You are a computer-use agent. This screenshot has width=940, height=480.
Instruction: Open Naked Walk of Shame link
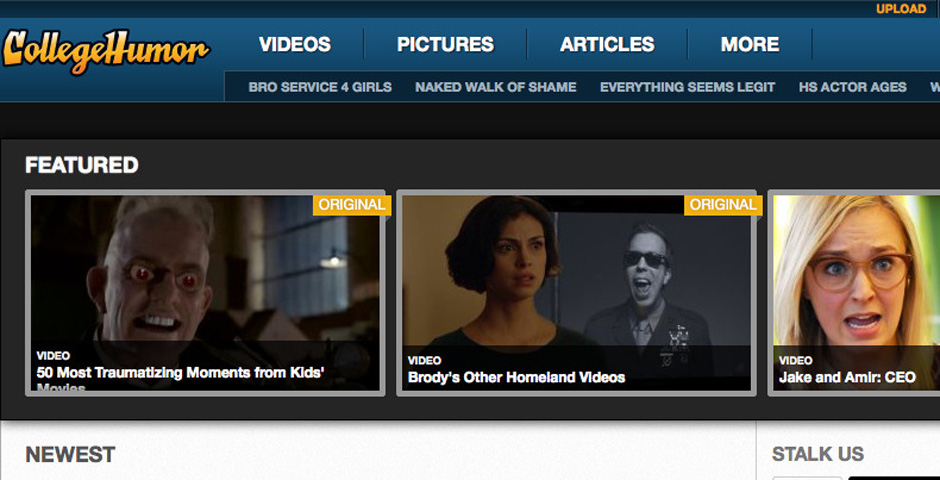pos(496,87)
